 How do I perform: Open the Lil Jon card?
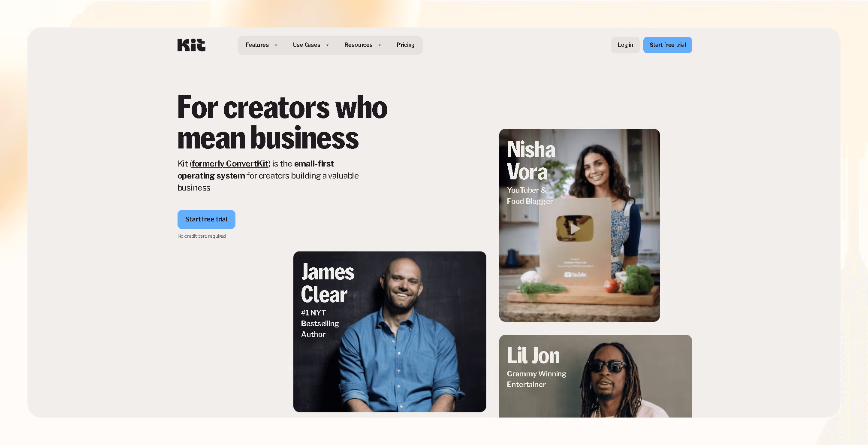[595, 376]
